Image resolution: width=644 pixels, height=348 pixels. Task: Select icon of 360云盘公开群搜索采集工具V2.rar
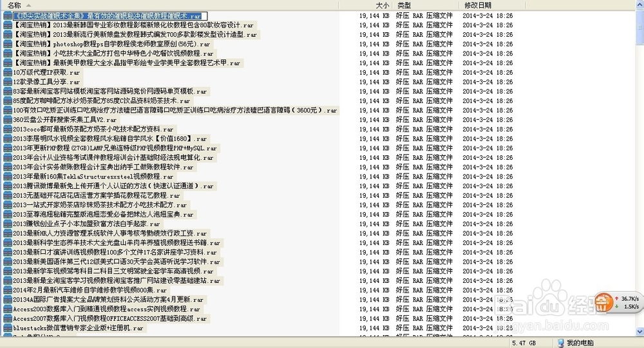[x=7, y=120]
